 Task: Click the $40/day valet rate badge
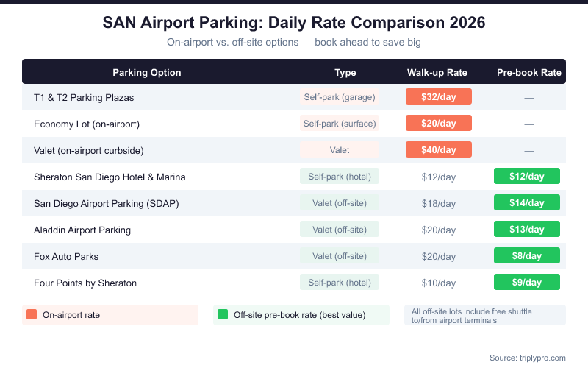[x=439, y=150]
